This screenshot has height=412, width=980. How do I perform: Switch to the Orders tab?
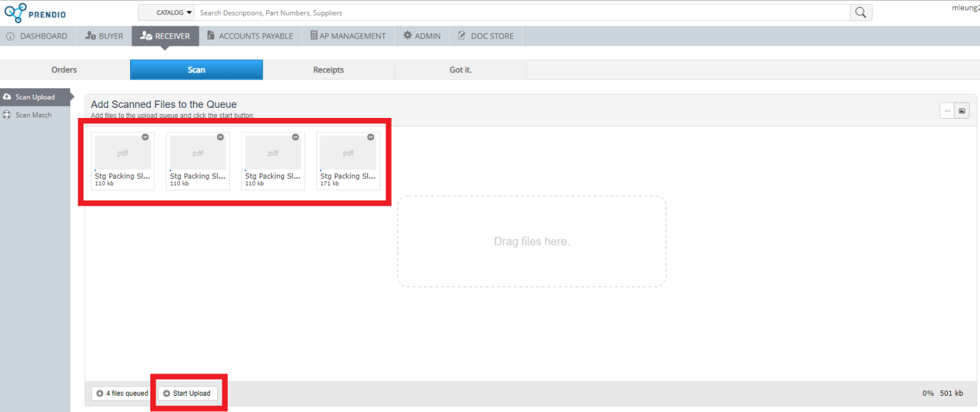point(64,70)
